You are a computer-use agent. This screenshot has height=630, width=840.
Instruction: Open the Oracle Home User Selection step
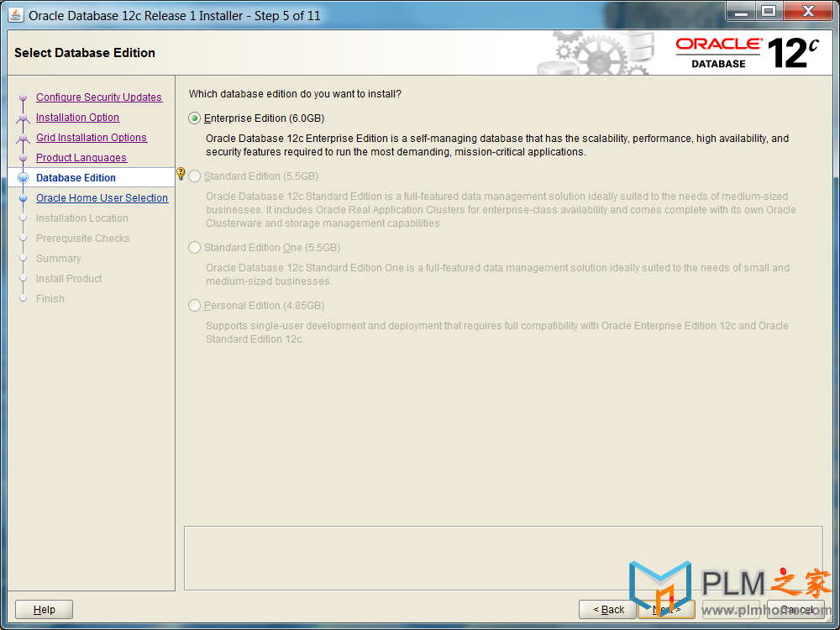[102, 198]
